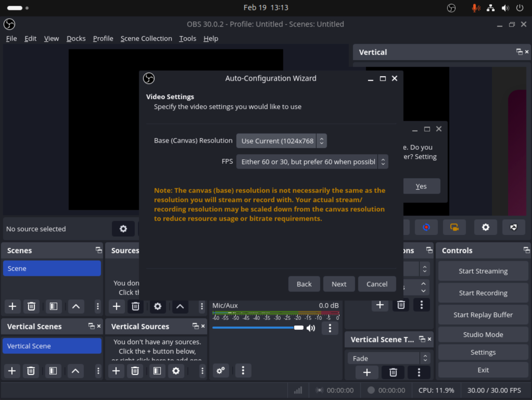Image resolution: width=532 pixels, height=400 pixels.
Task: Toggle the vertical canvas record icon
Action: [x=426, y=227]
